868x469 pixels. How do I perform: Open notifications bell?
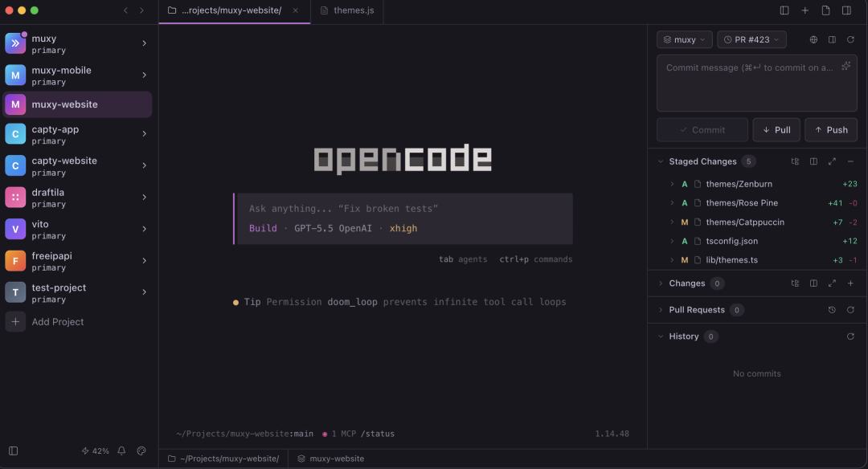pyautogui.click(x=121, y=451)
